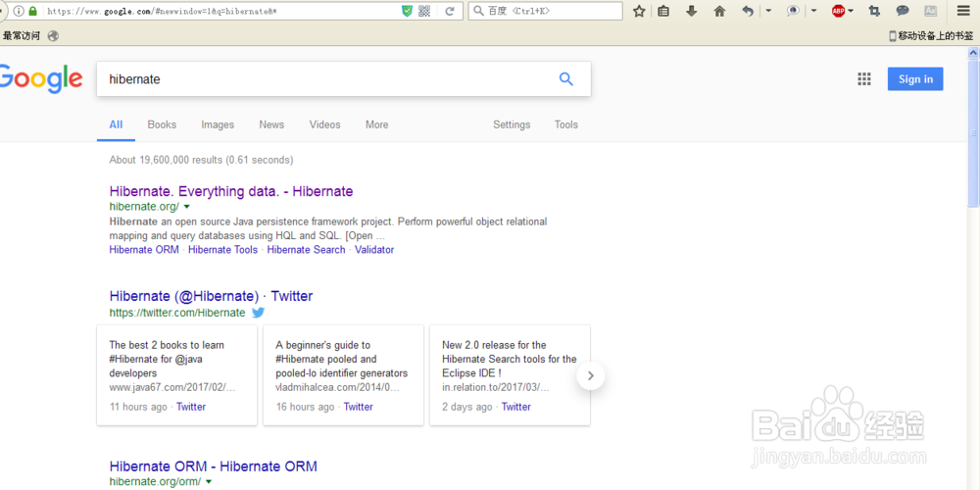Viewport: 980px width, 490px height.
Task: Click the Twitter bird icon beside twitter.com/Hibernate
Action: point(258,313)
